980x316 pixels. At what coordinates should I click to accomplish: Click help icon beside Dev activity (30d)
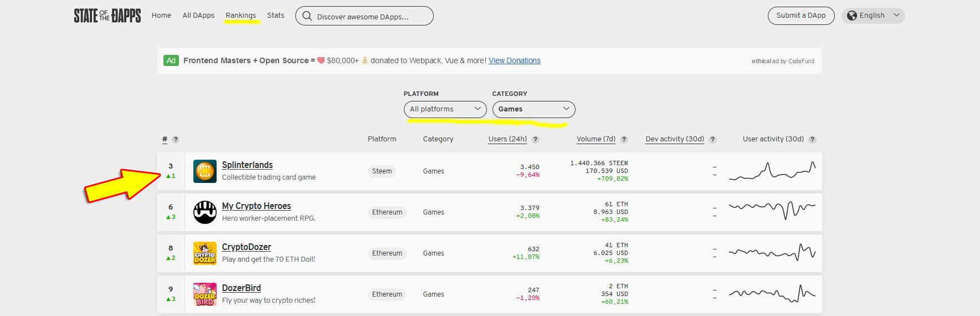coord(712,140)
